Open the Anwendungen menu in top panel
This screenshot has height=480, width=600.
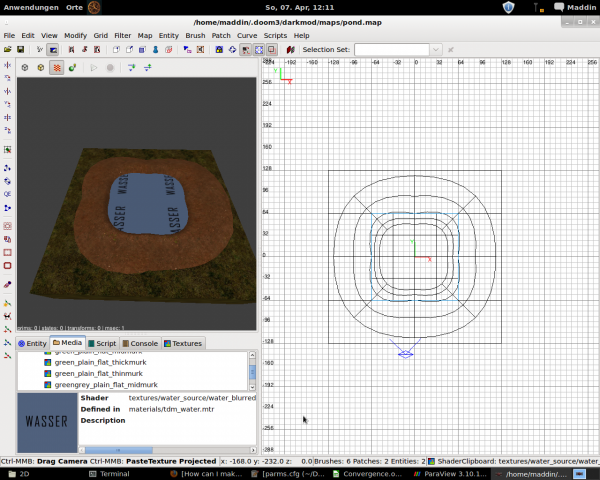31,7
